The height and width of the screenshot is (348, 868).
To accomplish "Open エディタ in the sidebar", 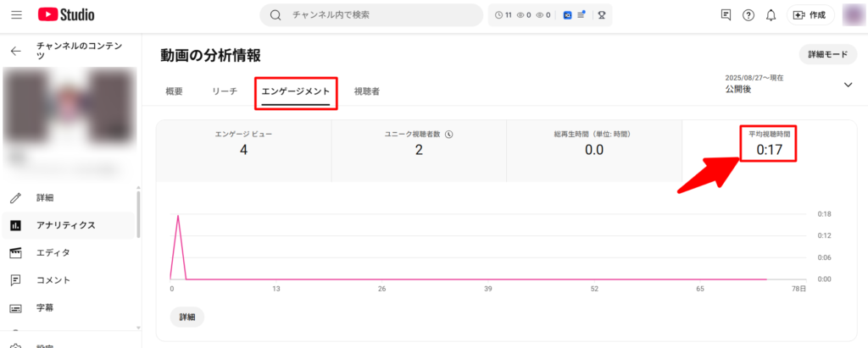I will tap(53, 252).
